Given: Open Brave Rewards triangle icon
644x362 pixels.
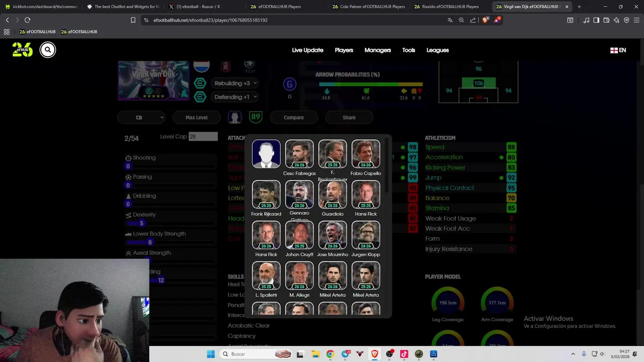Looking at the screenshot, I should point(497,20).
